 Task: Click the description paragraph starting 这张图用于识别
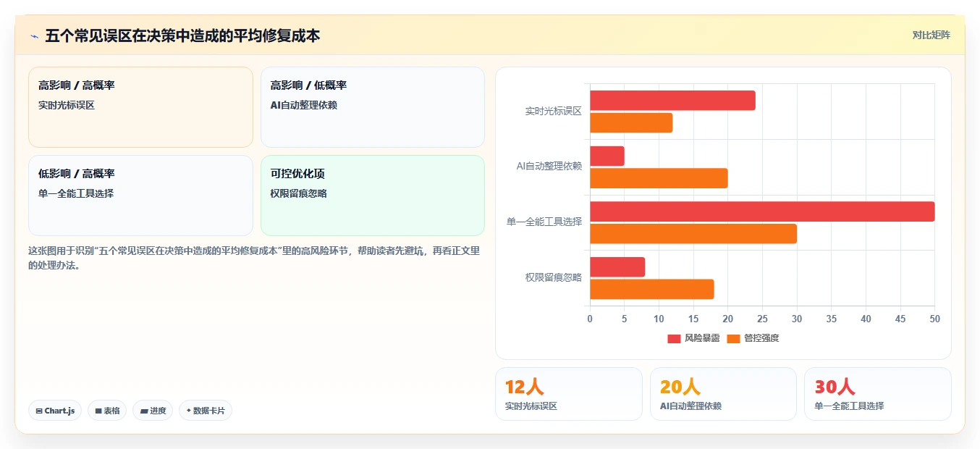(x=254, y=258)
